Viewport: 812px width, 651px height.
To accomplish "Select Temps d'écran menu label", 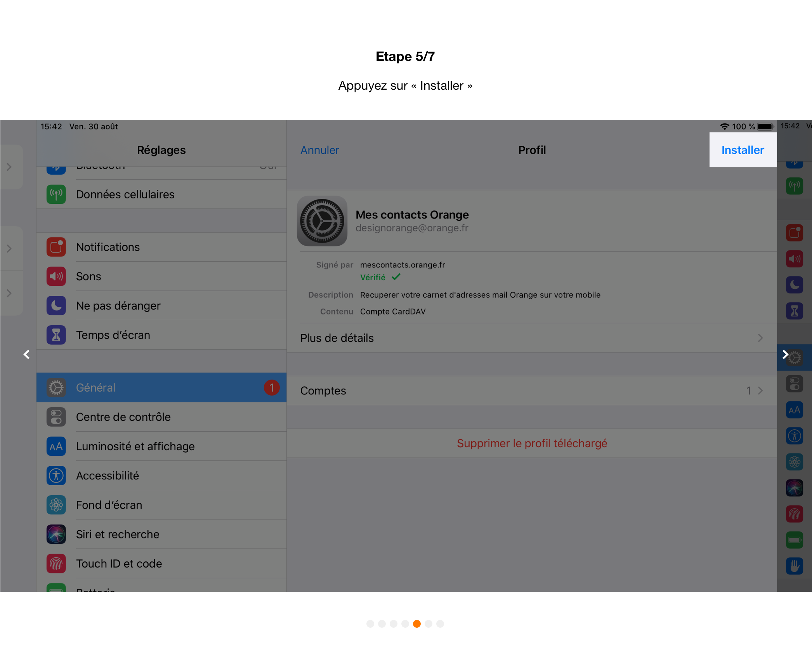I will pos(113,335).
